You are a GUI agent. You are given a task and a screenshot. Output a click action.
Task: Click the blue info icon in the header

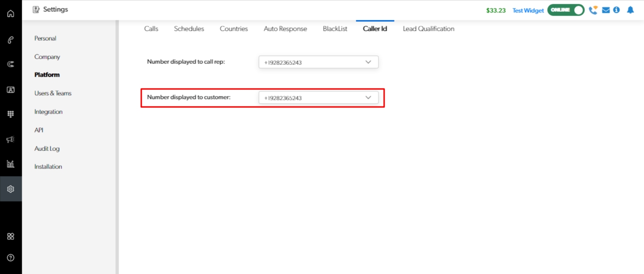pyautogui.click(x=616, y=10)
